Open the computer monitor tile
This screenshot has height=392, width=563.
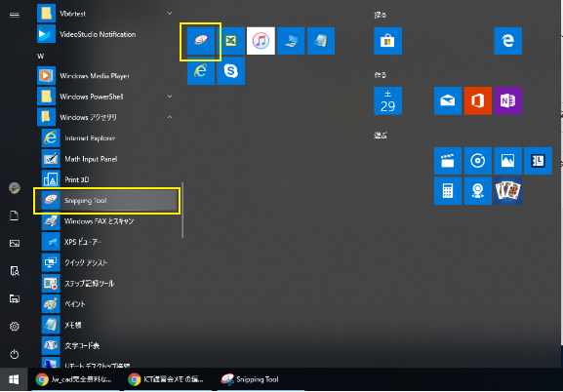291,41
